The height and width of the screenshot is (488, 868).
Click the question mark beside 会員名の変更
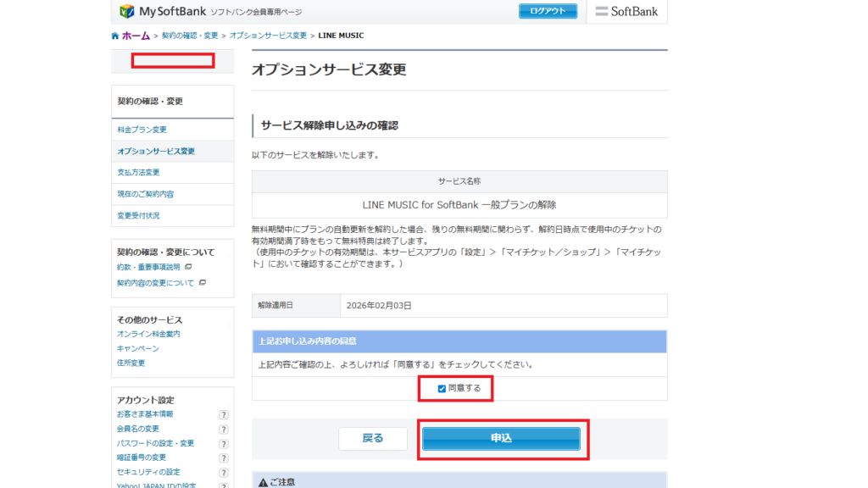(x=223, y=429)
